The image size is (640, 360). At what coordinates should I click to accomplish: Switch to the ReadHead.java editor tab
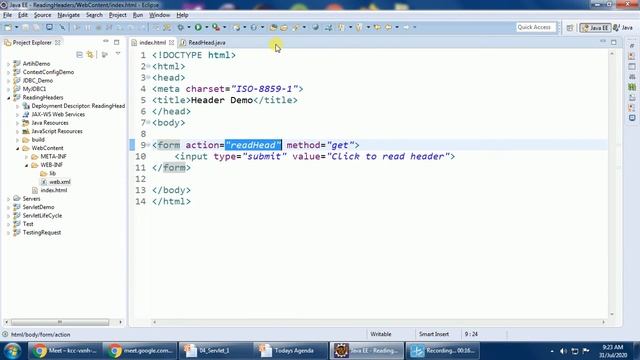(203, 42)
